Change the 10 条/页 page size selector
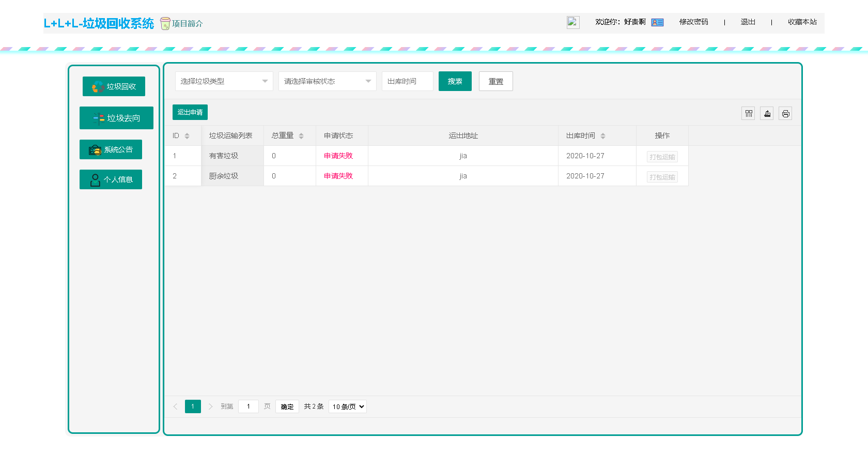This screenshot has width=868, height=468. click(x=348, y=406)
